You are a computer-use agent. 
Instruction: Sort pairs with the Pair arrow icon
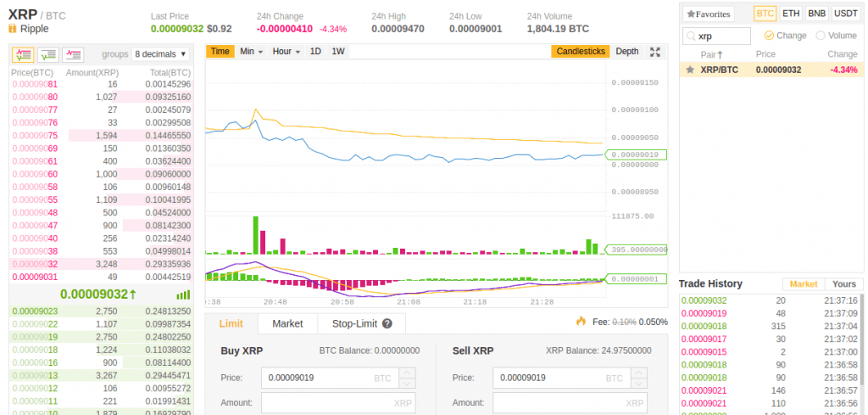[721, 54]
